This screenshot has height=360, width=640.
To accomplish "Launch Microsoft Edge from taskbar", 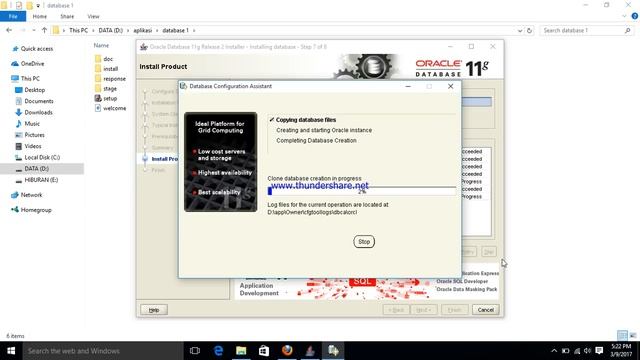I will pyautogui.click(x=218, y=351).
